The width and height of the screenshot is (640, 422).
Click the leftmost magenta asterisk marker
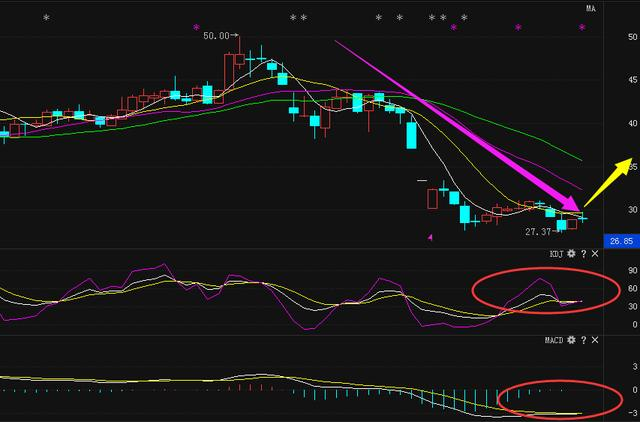point(196,27)
